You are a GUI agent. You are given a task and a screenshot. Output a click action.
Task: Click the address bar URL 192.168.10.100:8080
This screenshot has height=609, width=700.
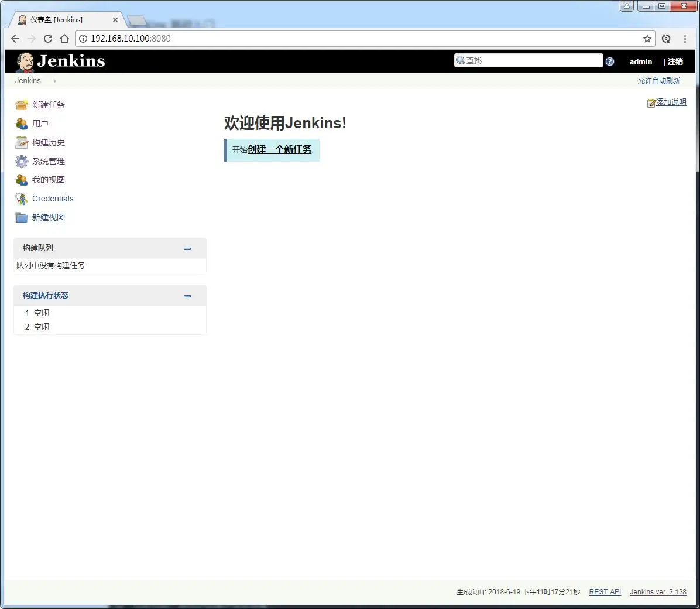131,39
